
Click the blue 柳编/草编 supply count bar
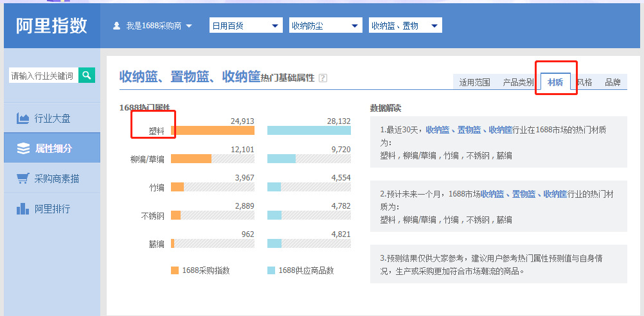282,159
